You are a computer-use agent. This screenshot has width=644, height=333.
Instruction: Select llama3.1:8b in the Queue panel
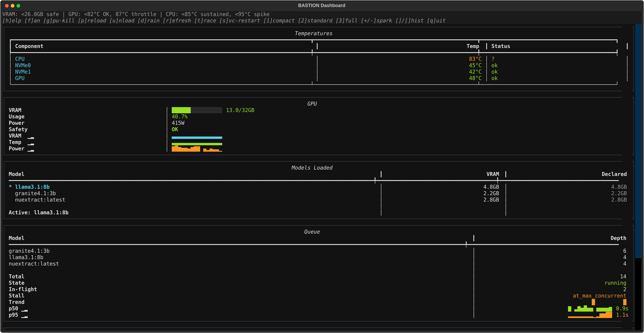click(x=26, y=257)
